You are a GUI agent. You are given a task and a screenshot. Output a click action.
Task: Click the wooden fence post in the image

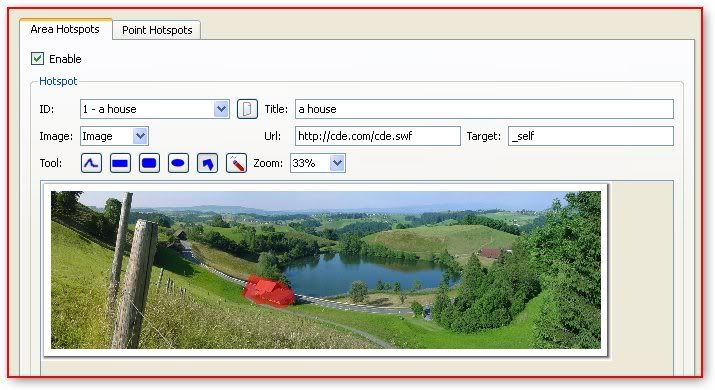(x=135, y=283)
